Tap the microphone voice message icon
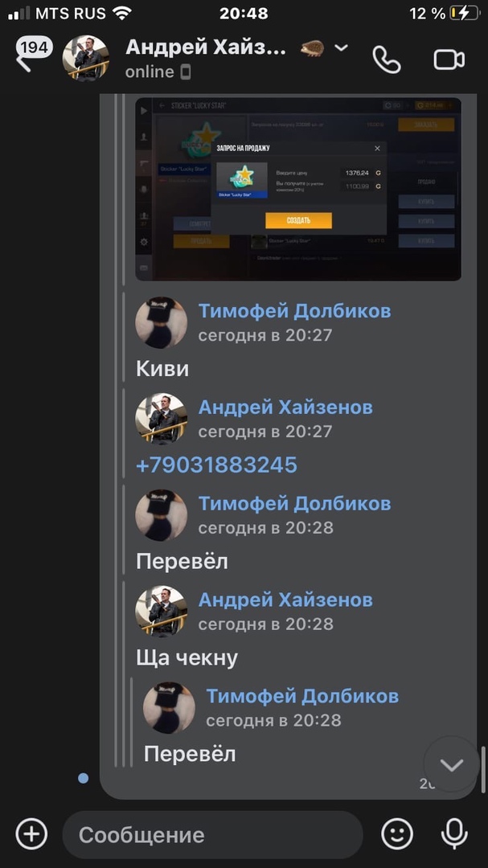 454,833
